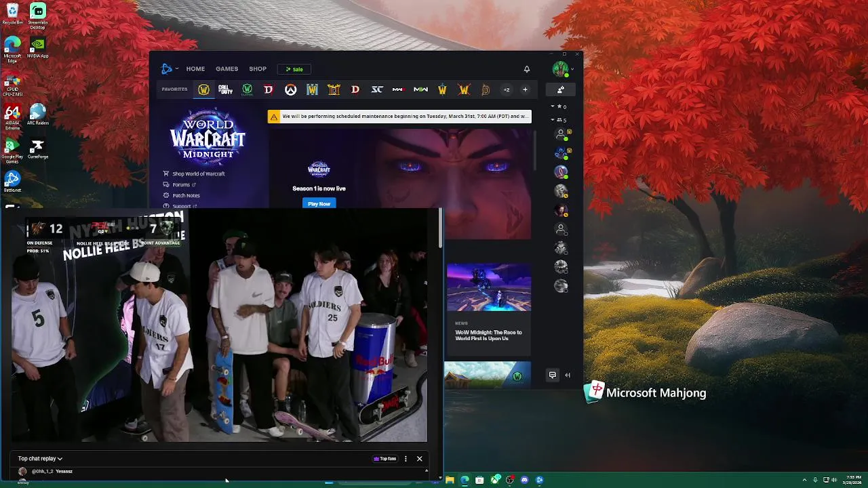The height and width of the screenshot is (488, 868).
Task: Click the taskbar microphone icon
Action: (x=815, y=480)
